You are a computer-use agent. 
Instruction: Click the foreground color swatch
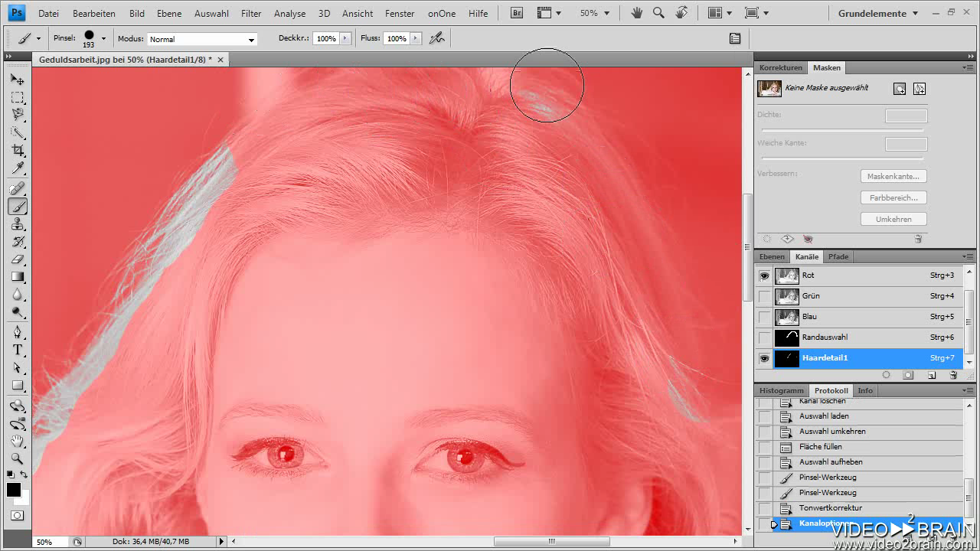pyautogui.click(x=14, y=490)
